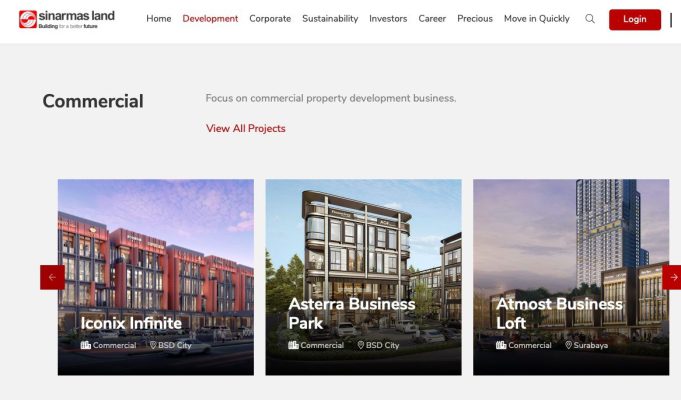The width and height of the screenshot is (681, 400).
Task: Open the Corporate menu
Action: point(270,19)
